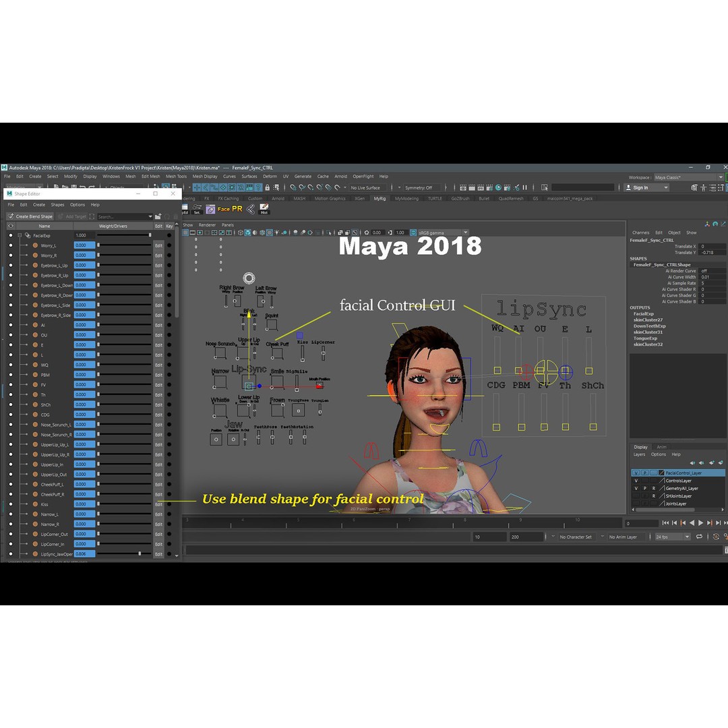This screenshot has width=728, height=728.
Task: Click the Maya logo in Shape Editor title
Action: (x=9, y=193)
